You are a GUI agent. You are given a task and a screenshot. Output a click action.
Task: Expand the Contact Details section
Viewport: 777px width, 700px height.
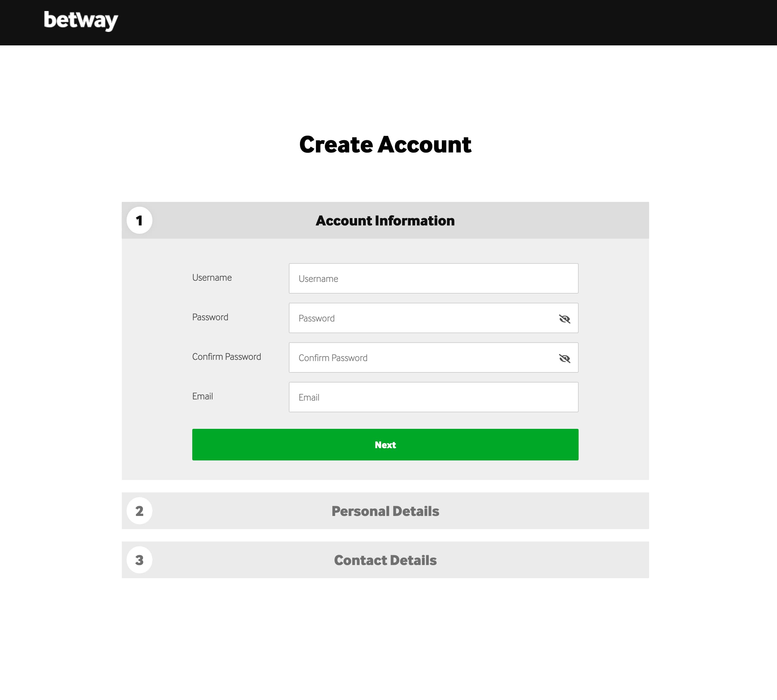pyautogui.click(x=385, y=560)
